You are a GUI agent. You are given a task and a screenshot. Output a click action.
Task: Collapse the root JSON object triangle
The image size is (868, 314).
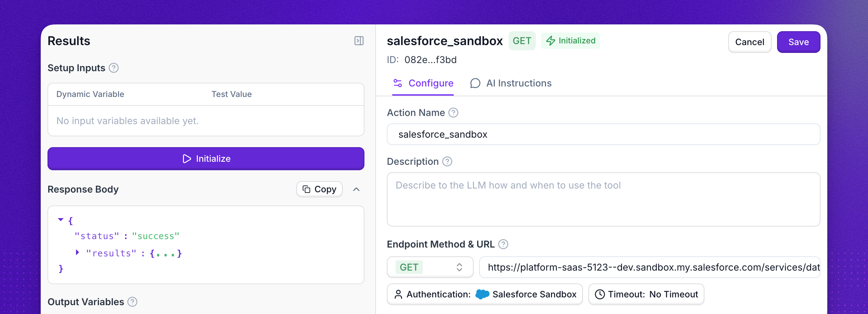[61, 219]
